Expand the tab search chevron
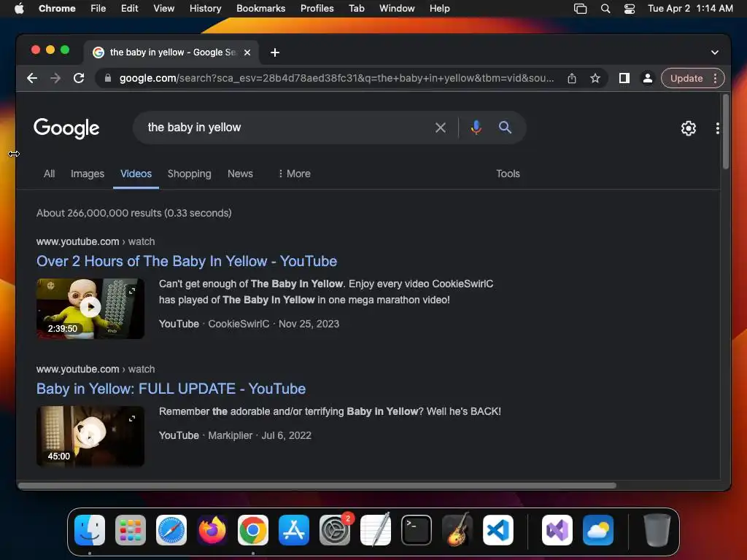 pos(715,52)
